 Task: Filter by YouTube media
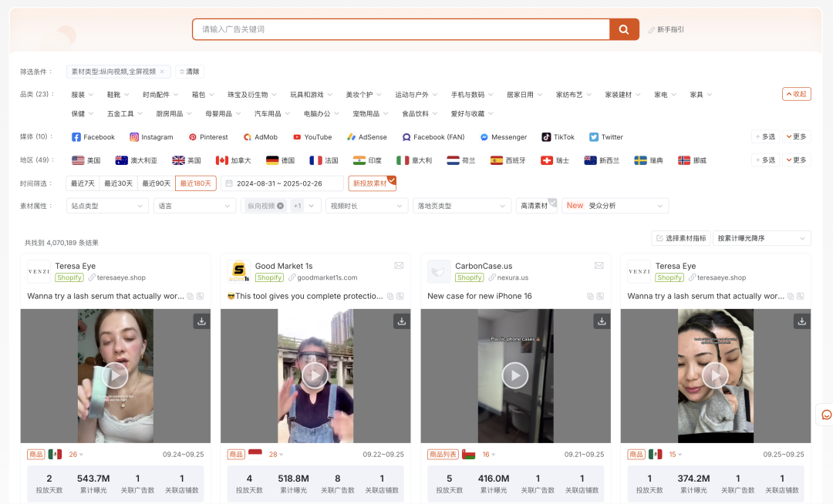[312, 137]
